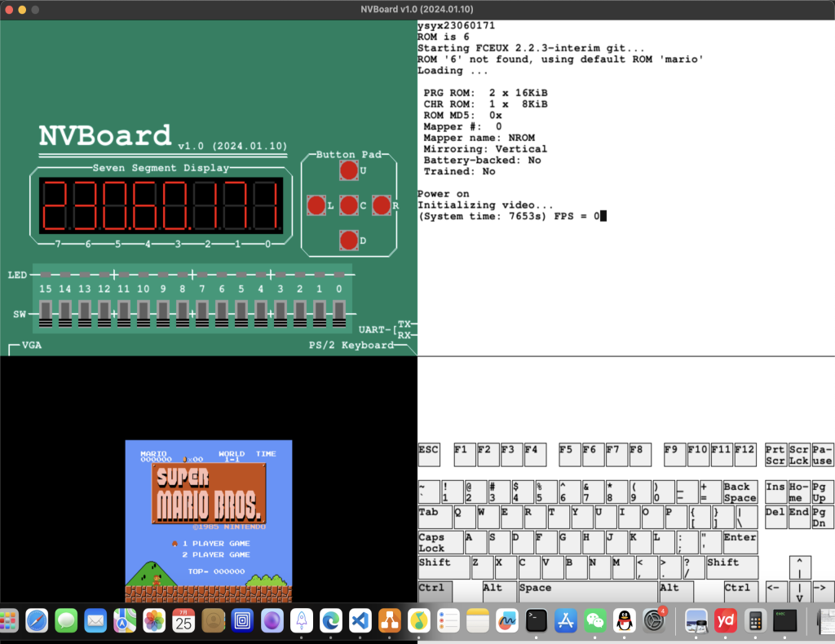Open the App Store from the dock
The height and width of the screenshot is (644, 835).
(566, 620)
